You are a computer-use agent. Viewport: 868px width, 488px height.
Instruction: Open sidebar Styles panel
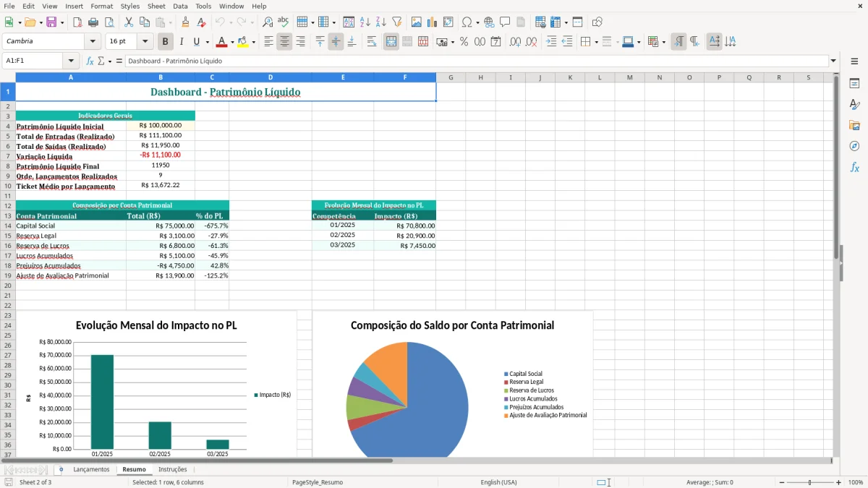tap(854, 105)
